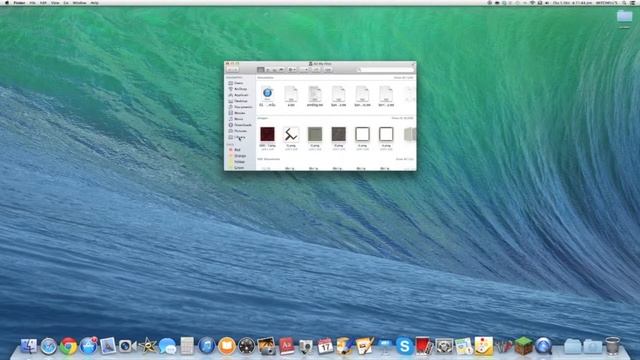640x360 pixels.
Task: Select Movies in Finder sidebar
Action: click(237, 113)
